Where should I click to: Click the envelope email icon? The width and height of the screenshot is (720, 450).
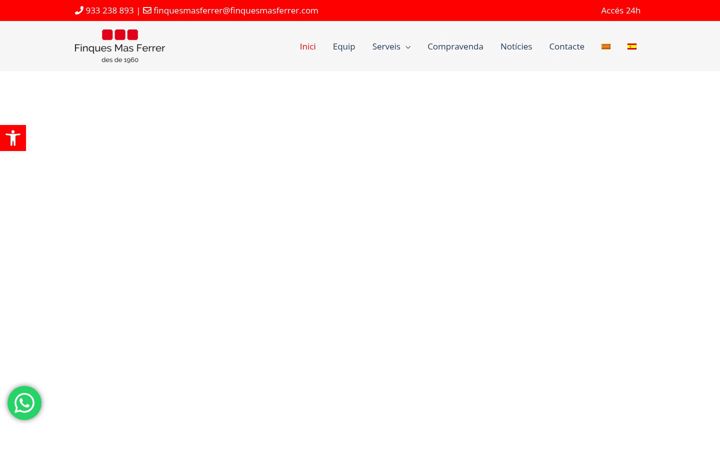point(147,10)
